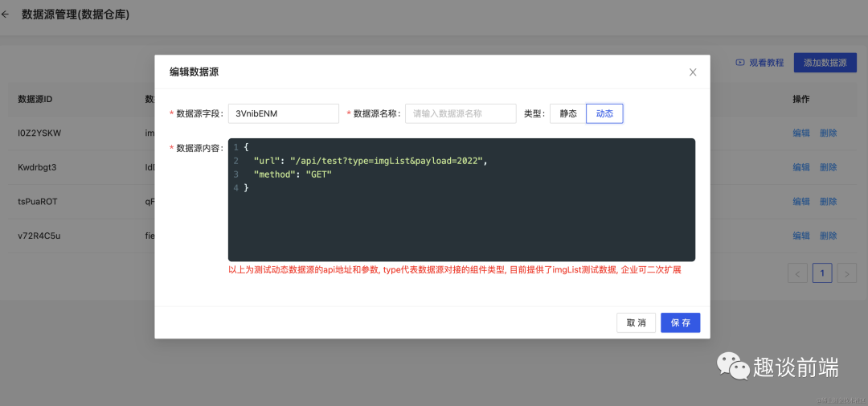
Task: Go to previous page with left chevron
Action: click(798, 273)
